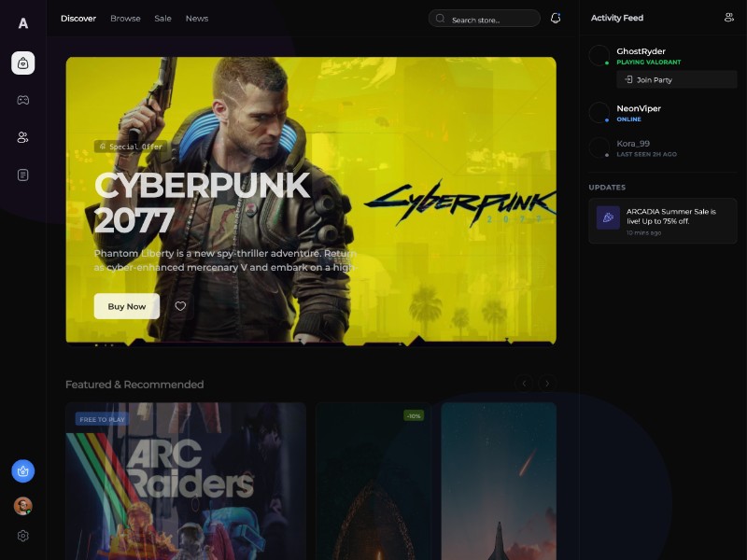Viewport: 747px width, 560px height.
Task: Go to previous featured games page
Action: 525,384
